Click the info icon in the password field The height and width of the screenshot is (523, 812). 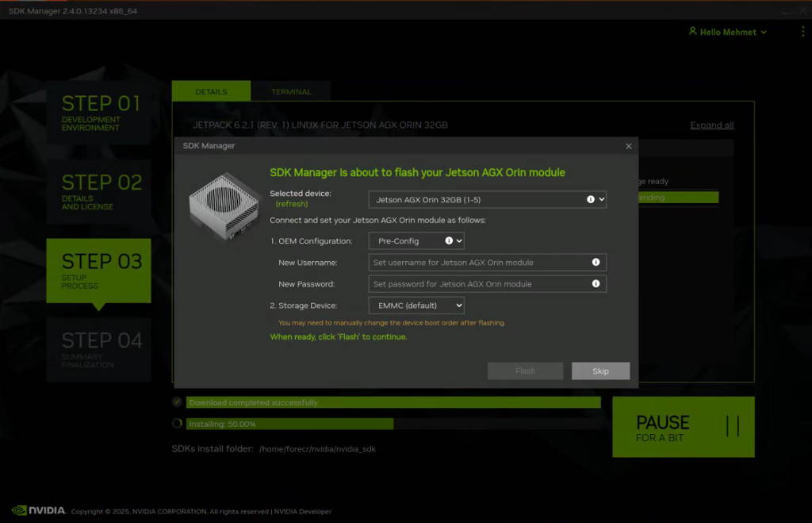pyautogui.click(x=594, y=283)
